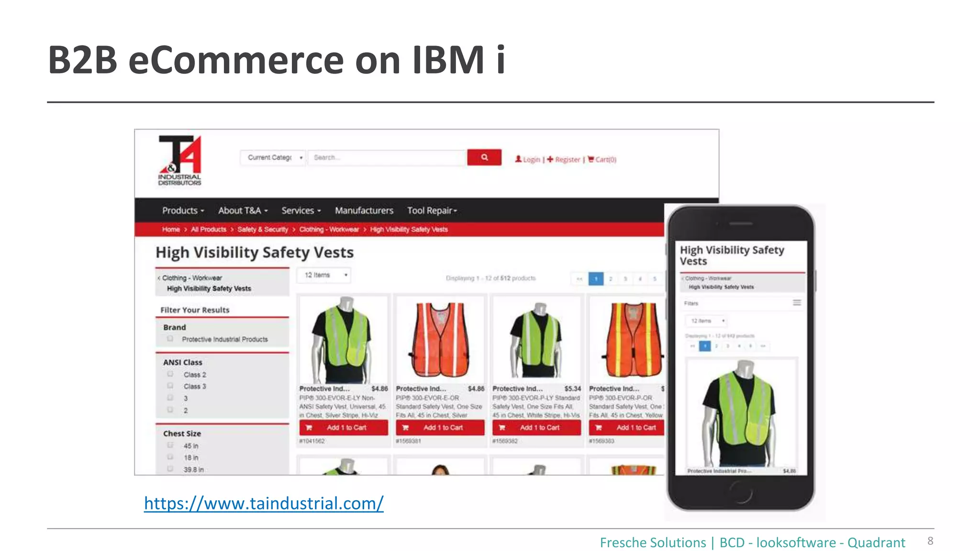Open the Manufacturers menu item
The image size is (980, 551).
click(364, 210)
